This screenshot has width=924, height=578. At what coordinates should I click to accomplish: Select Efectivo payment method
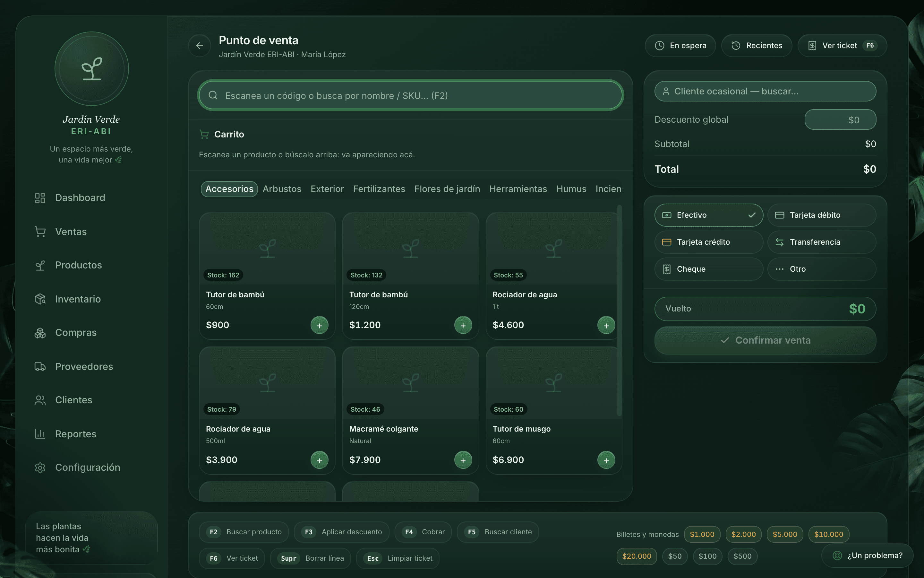(709, 215)
